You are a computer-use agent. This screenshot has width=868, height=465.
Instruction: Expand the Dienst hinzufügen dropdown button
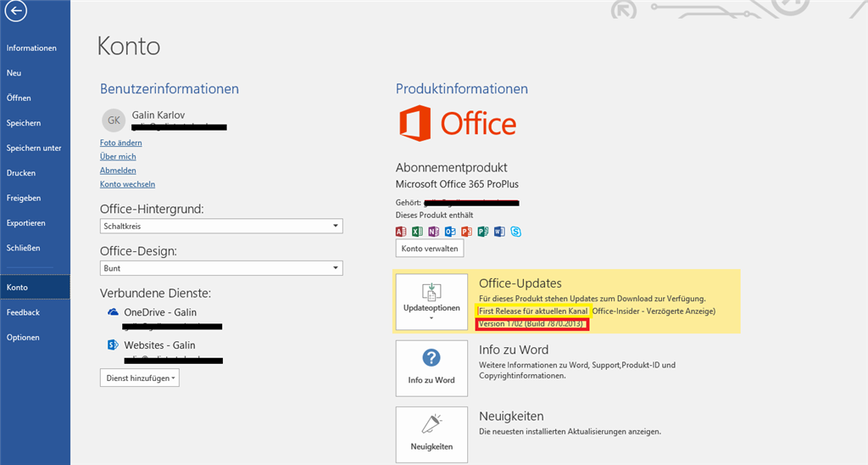(x=140, y=378)
